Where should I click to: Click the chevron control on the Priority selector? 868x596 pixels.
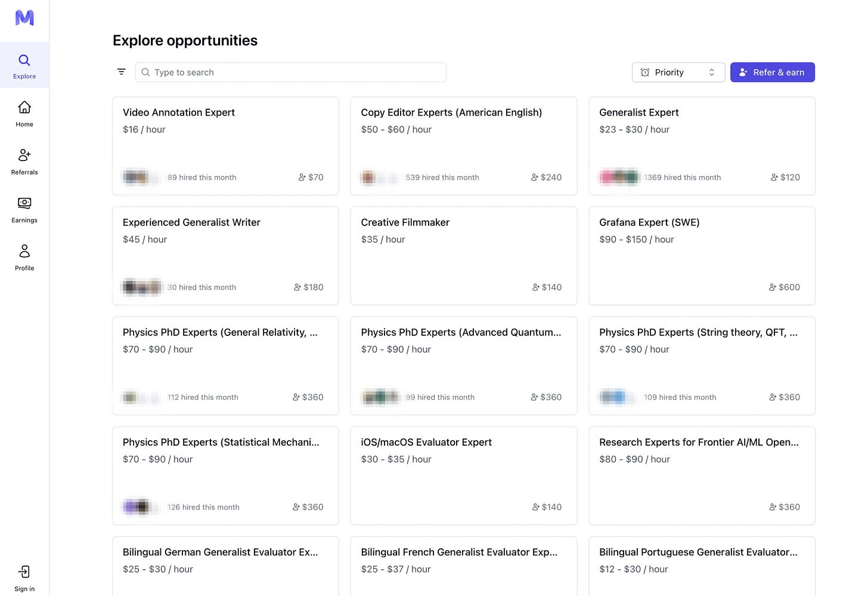712,72
